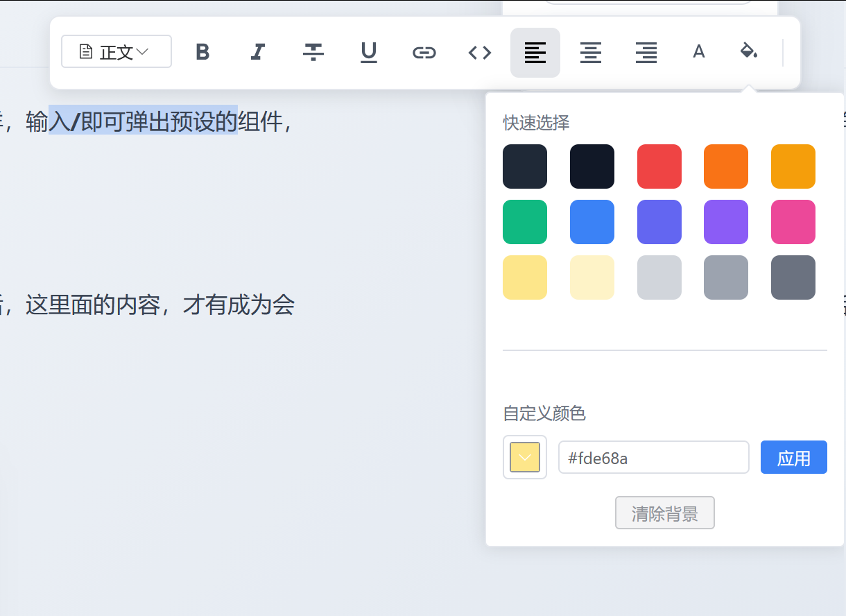
Task: Open the text color picker
Action: (698, 51)
